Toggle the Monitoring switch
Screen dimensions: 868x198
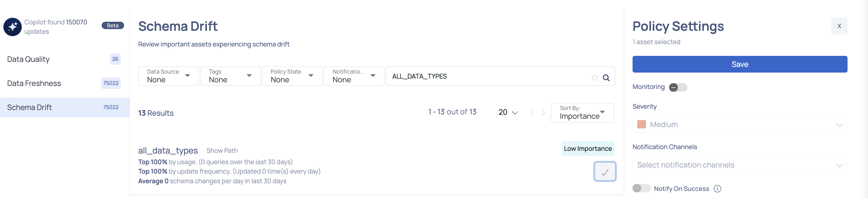click(x=678, y=87)
